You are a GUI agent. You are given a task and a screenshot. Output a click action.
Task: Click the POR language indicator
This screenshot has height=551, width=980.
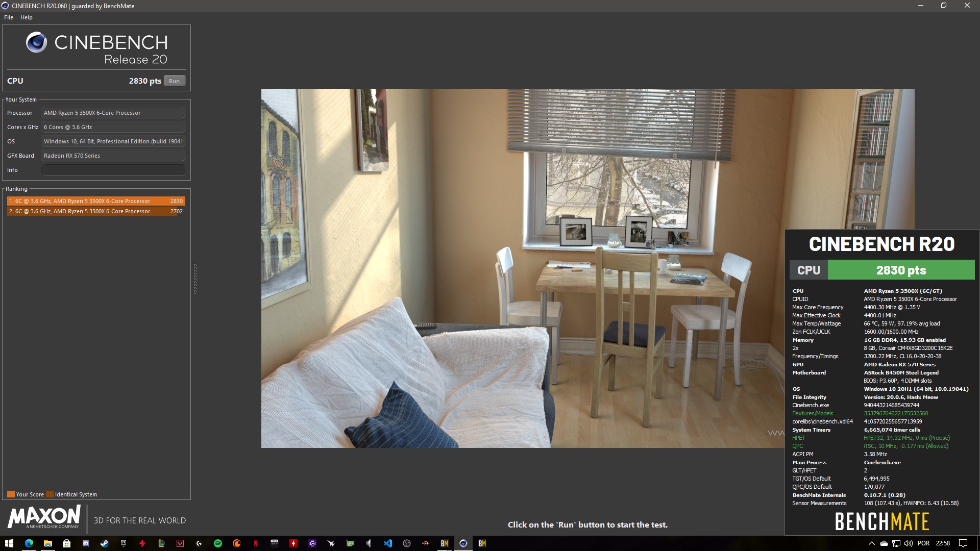point(923,543)
